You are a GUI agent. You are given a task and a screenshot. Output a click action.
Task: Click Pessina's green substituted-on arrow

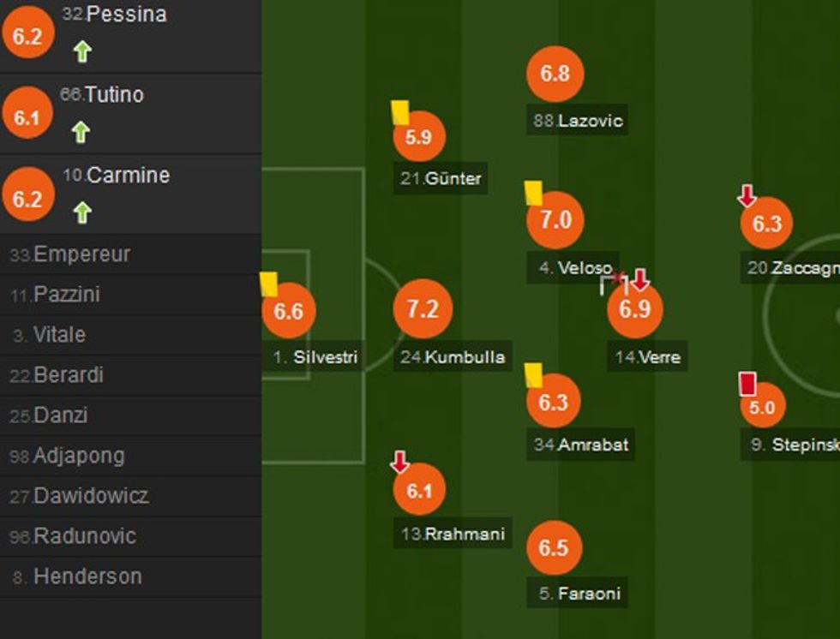point(82,52)
